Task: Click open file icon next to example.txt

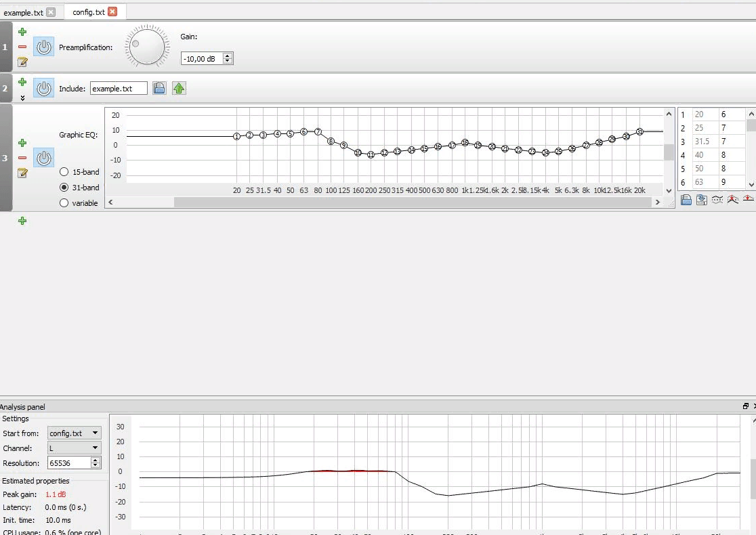Action: pos(159,88)
